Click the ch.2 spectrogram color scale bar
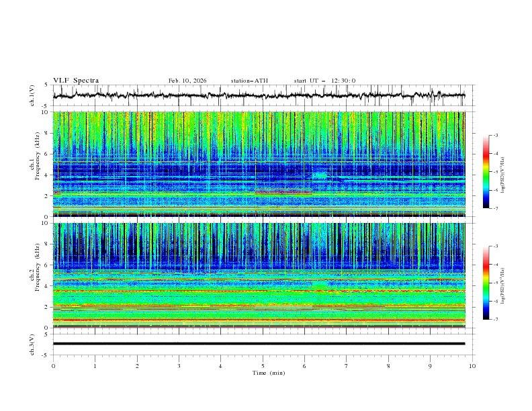532x411 pixels. [486, 283]
